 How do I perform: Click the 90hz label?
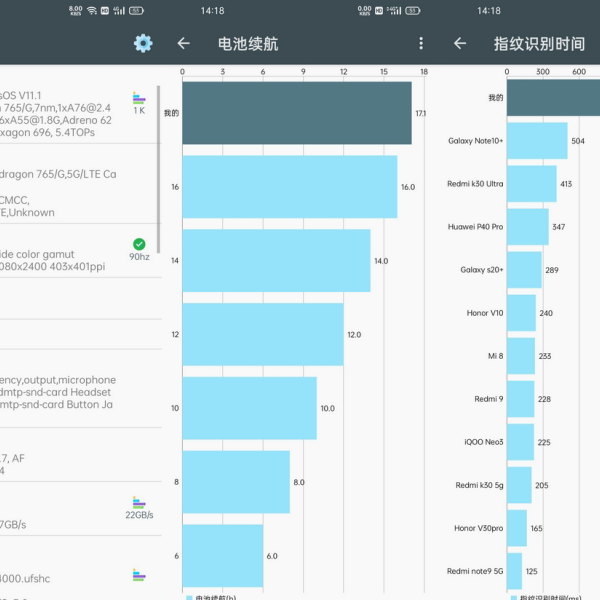pyautogui.click(x=139, y=257)
